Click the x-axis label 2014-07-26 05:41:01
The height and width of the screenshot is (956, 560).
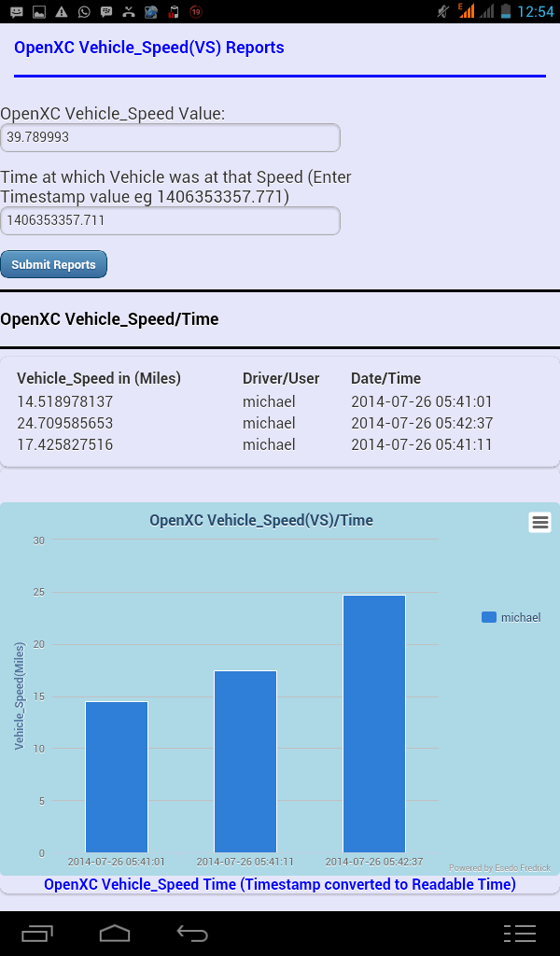coord(117,862)
